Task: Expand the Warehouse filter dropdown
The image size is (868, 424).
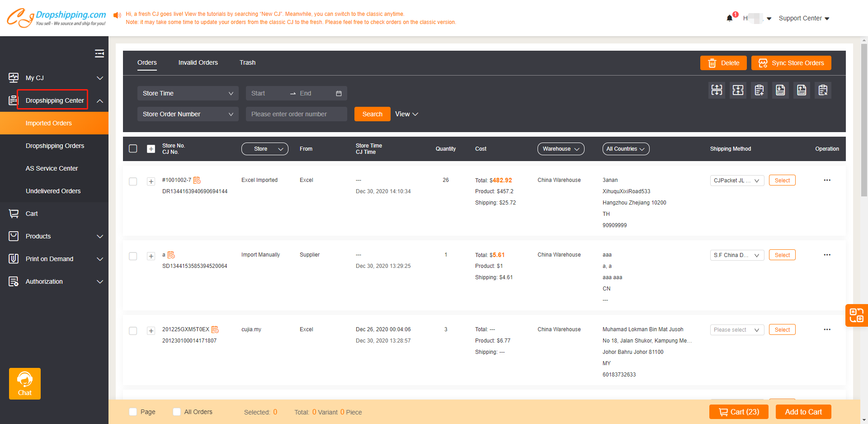Action: pyautogui.click(x=561, y=149)
